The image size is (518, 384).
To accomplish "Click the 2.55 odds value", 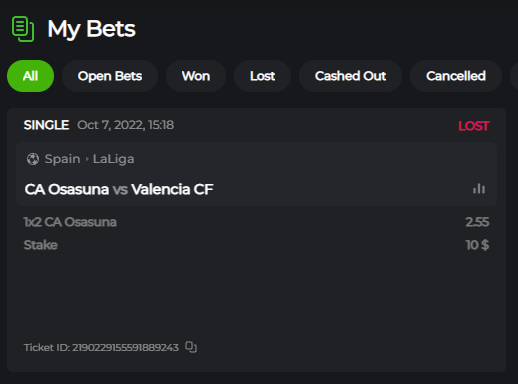I will (x=477, y=222).
